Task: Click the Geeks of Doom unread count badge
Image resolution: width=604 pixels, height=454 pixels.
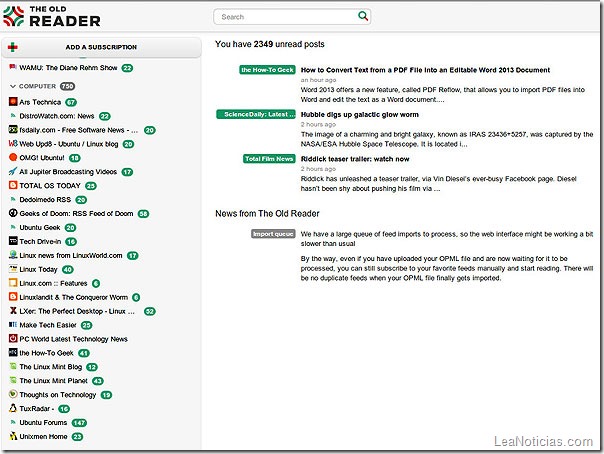Action: click(x=143, y=214)
